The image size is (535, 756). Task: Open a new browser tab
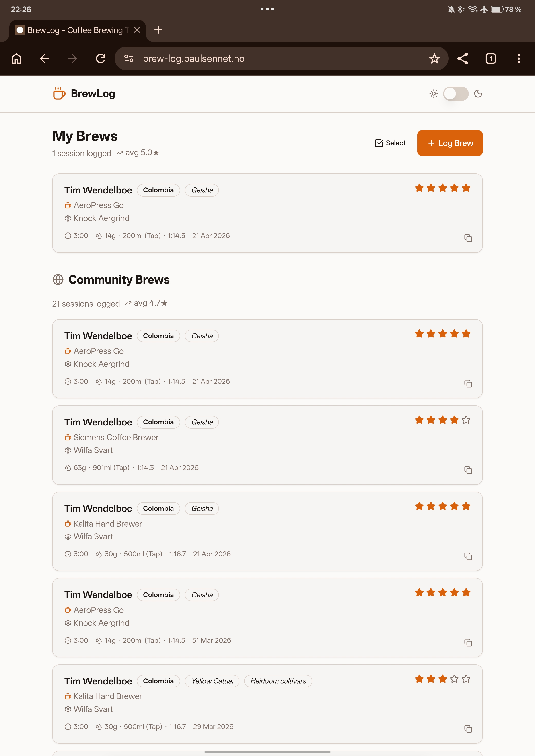click(158, 30)
